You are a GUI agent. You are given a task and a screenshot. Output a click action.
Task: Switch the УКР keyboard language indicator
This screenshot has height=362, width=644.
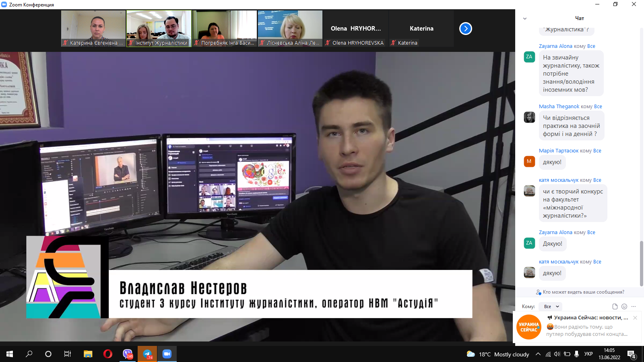[x=588, y=354]
